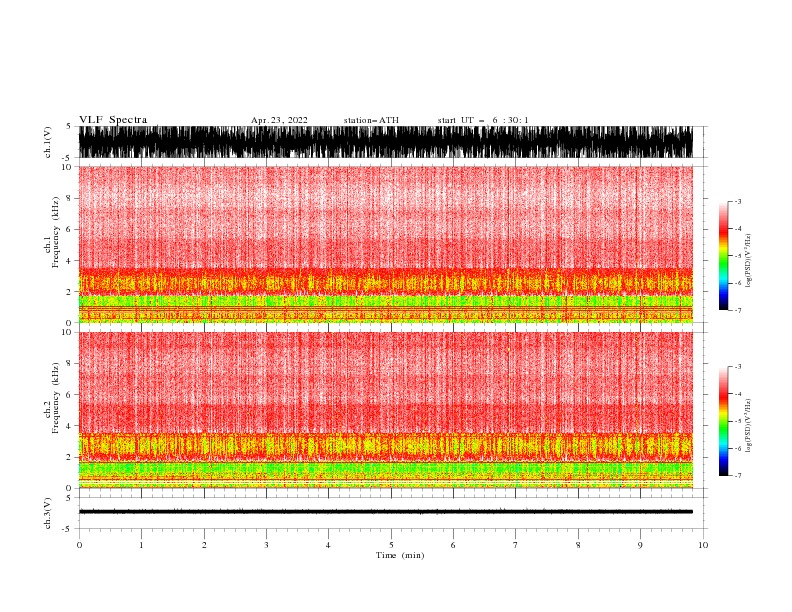This screenshot has height=612, width=792.
Task: Click the "5" voltage tick of ch.1(V) panel
Action: click(69, 127)
